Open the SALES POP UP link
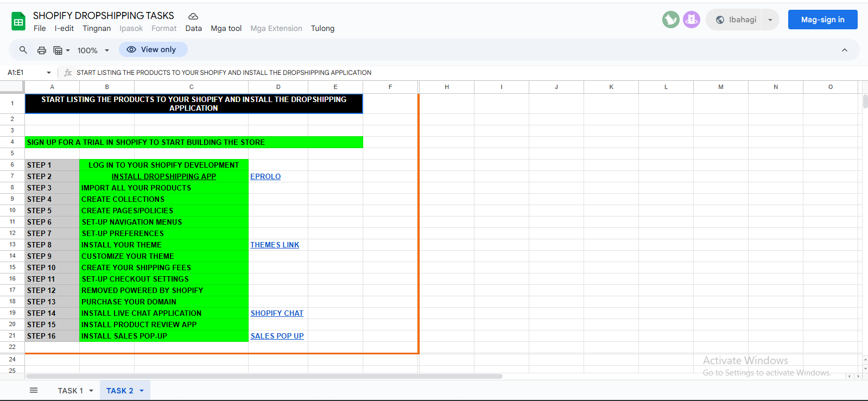The image size is (868, 401). pyautogui.click(x=277, y=336)
